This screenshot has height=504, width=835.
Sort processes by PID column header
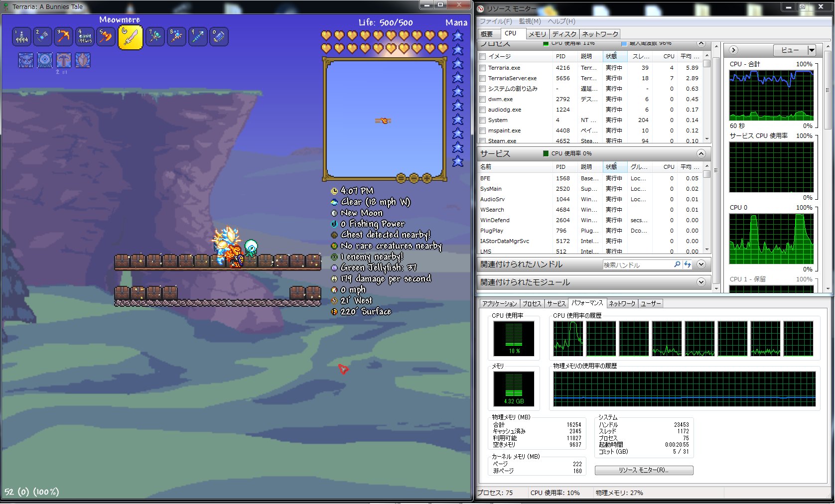point(565,56)
